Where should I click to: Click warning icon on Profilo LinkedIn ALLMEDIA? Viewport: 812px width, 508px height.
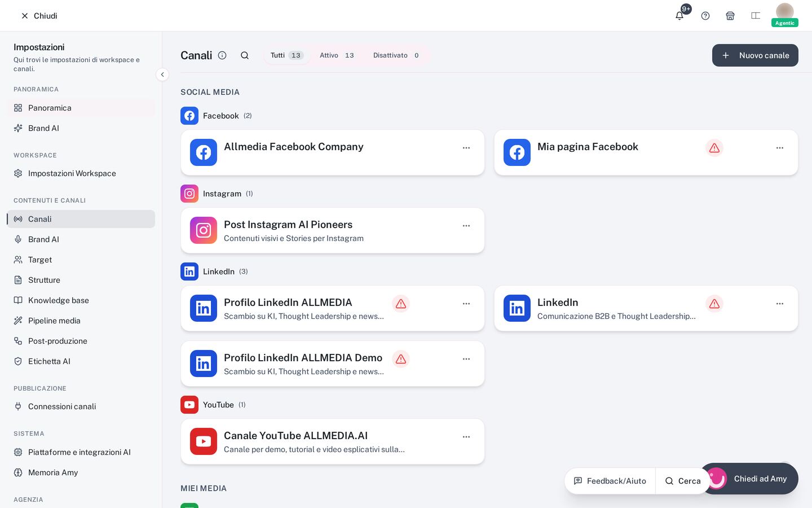click(x=401, y=304)
